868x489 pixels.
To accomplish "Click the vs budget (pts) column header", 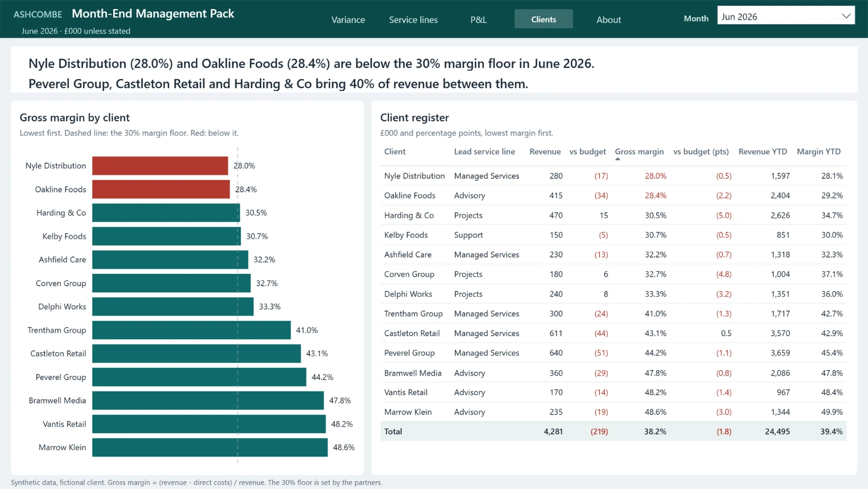I will click(701, 151).
